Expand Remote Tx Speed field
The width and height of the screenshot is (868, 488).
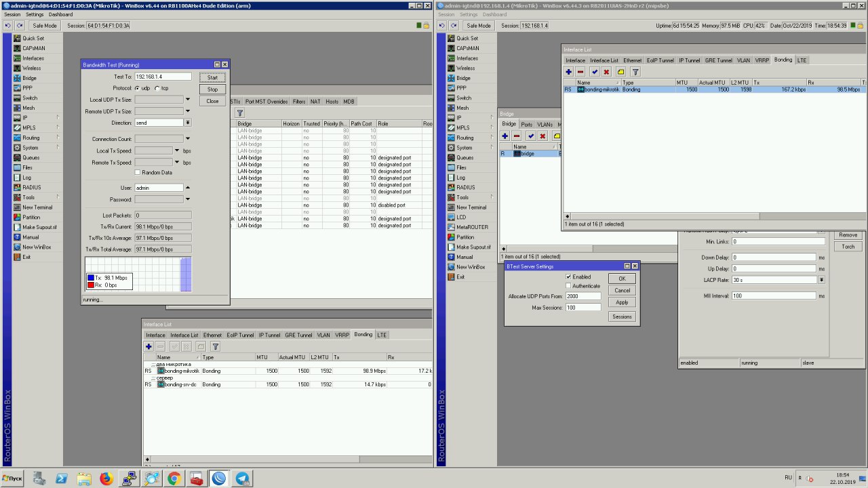[177, 163]
